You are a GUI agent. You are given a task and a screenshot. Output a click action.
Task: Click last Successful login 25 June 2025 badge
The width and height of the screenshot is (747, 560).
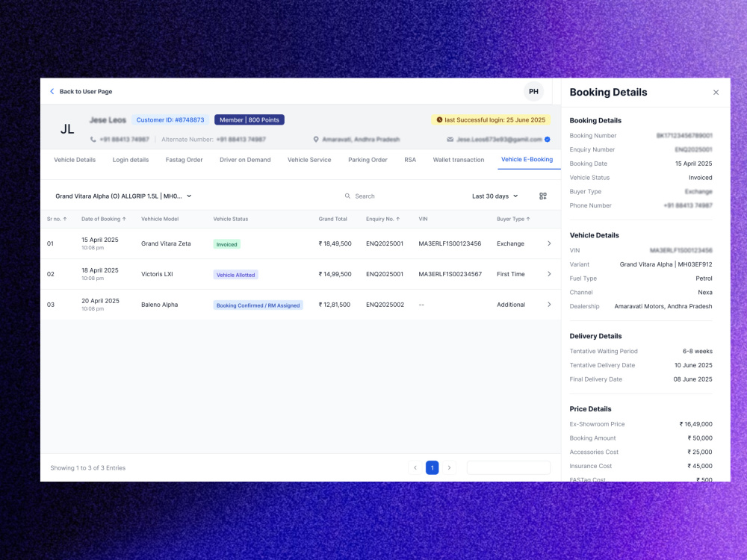coord(492,120)
